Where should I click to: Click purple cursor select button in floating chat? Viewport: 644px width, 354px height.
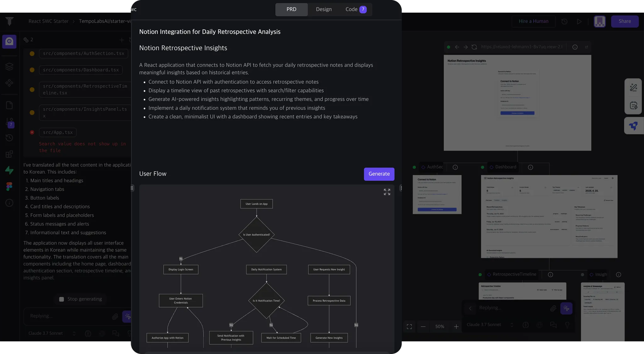pyautogui.click(x=566, y=308)
